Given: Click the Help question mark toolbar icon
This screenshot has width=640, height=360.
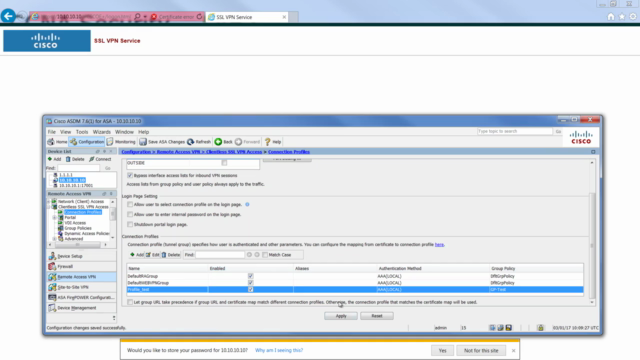Looking at the screenshot, I should tap(267, 142).
